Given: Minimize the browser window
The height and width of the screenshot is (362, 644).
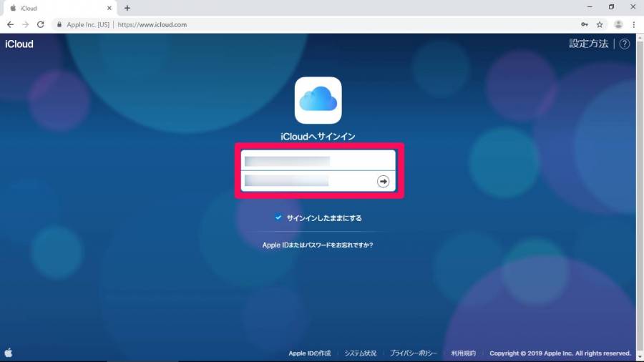Looking at the screenshot, I should [x=590, y=7].
